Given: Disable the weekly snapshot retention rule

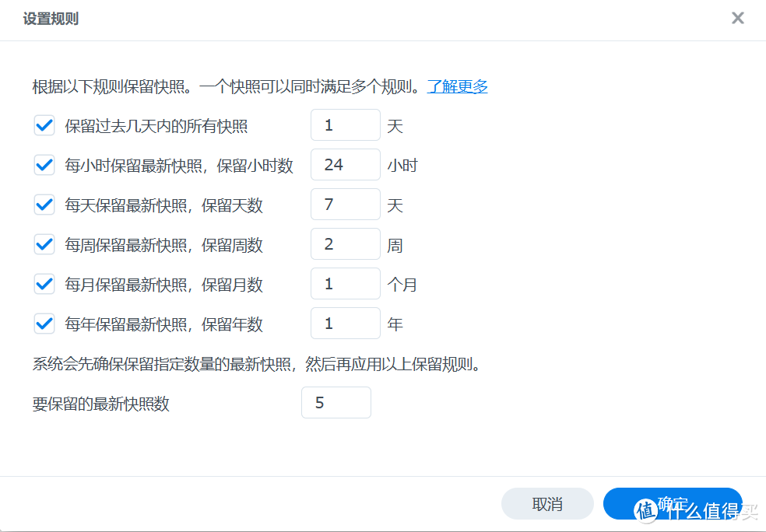Looking at the screenshot, I should pos(44,243).
